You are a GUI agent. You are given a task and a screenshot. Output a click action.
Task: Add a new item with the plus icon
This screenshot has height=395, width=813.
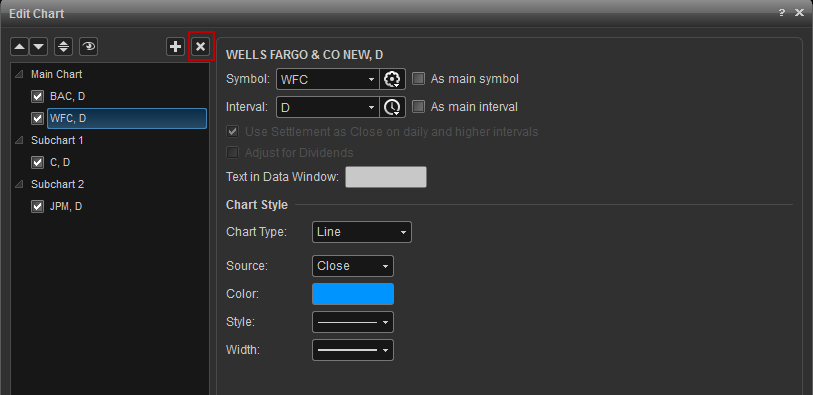pyautogui.click(x=176, y=47)
